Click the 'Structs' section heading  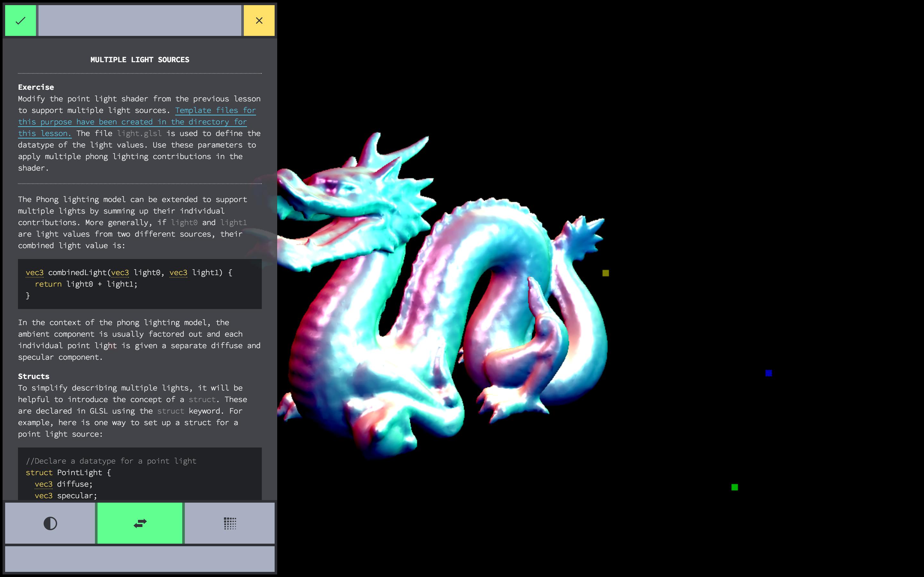pyautogui.click(x=34, y=376)
